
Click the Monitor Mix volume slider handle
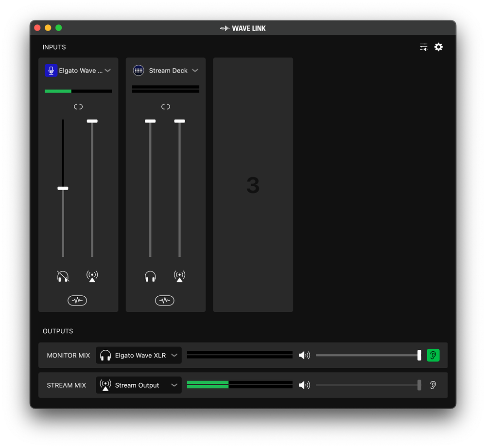click(419, 355)
